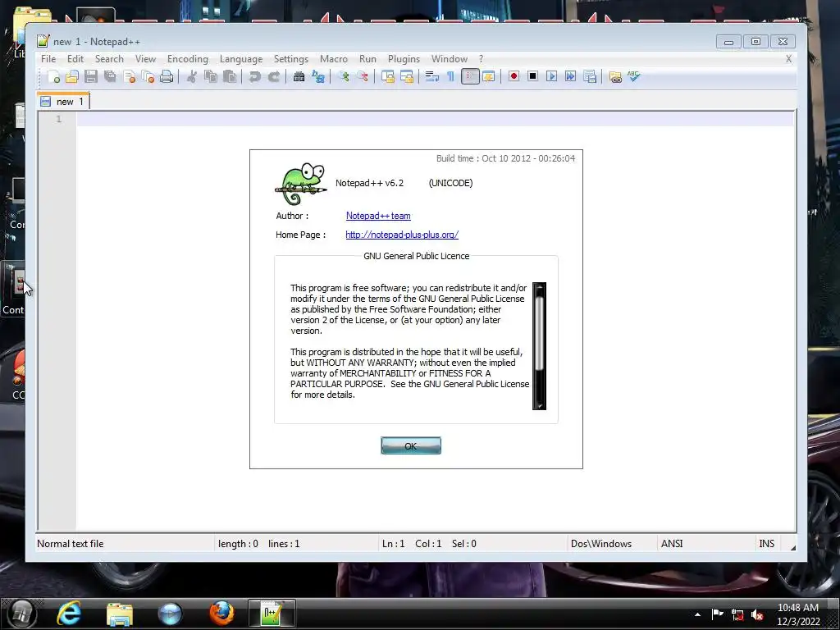Image resolution: width=840 pixels, height=630 pixels.
Task: Open the Macro menu
Action: tap(334, 59)
